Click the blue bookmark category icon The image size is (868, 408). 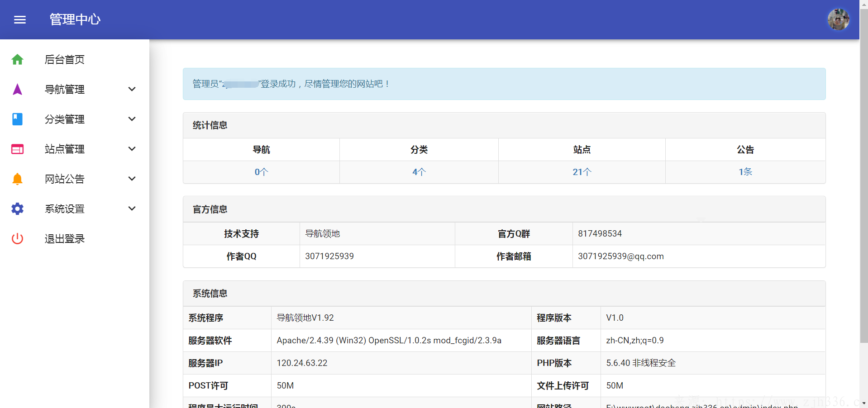coord(17,119)
